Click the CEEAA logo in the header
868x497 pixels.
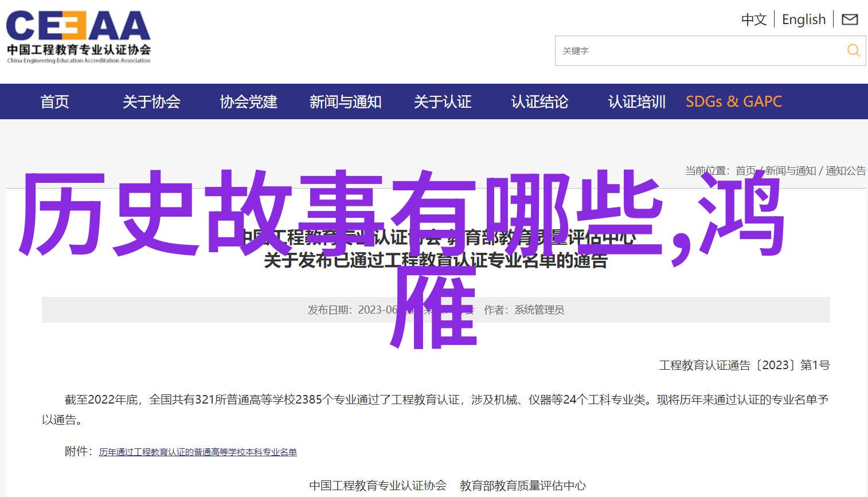click(79, 36)
